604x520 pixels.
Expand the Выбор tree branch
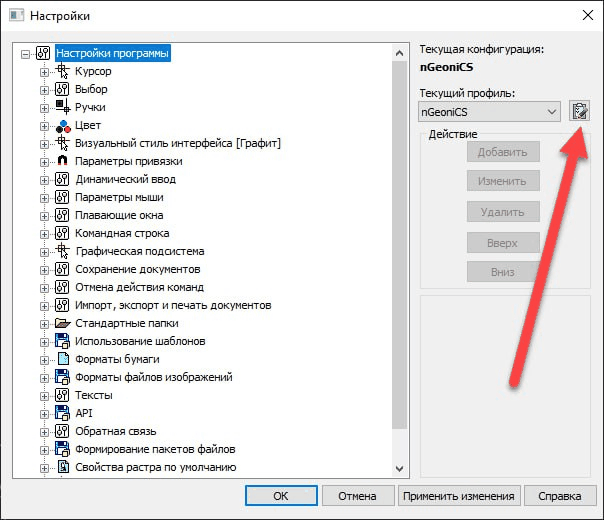pyautogui.click(x=44, y=90)
